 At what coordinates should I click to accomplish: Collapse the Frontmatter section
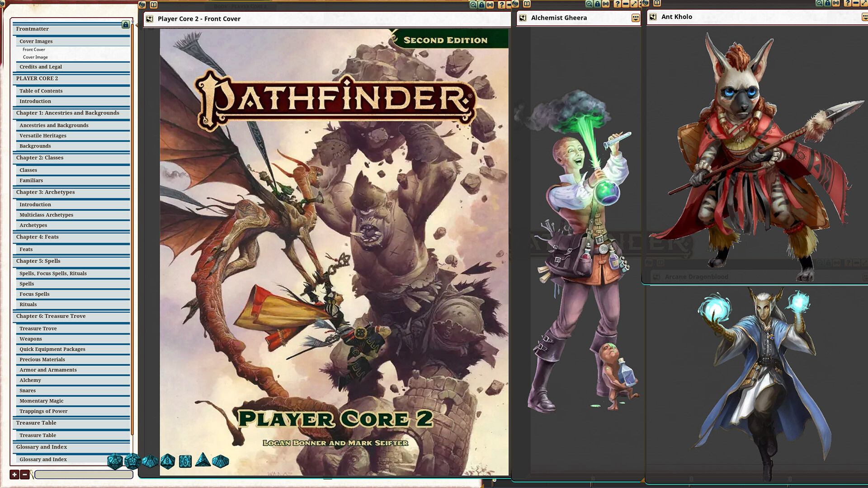(x=33, y=28)
